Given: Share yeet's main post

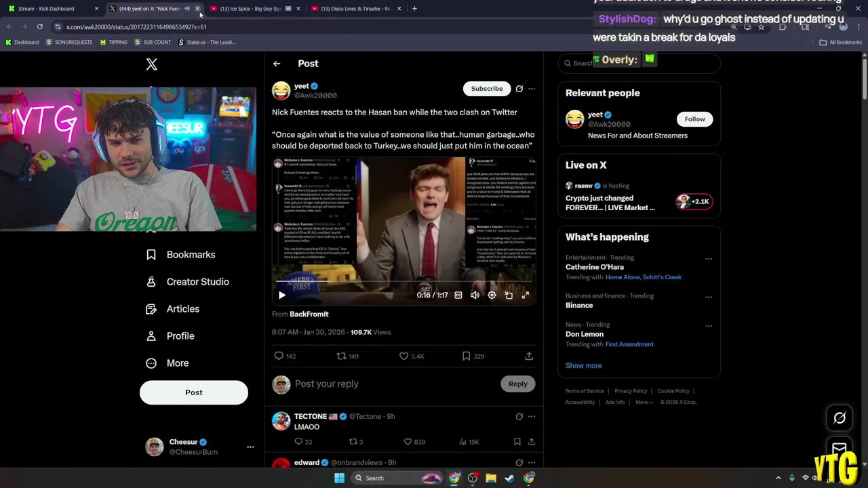Looking at the screenshot, I should (529, 356).
